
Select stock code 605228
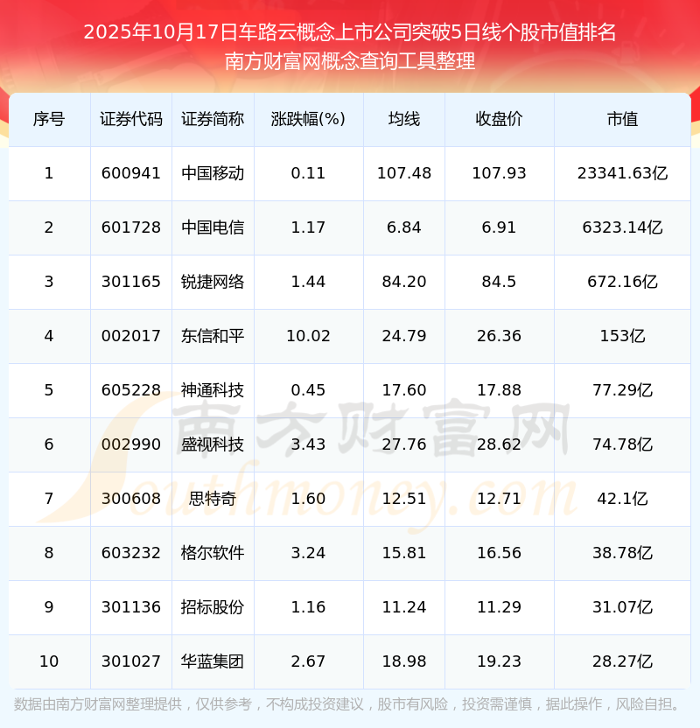click(x=131, y=390)
